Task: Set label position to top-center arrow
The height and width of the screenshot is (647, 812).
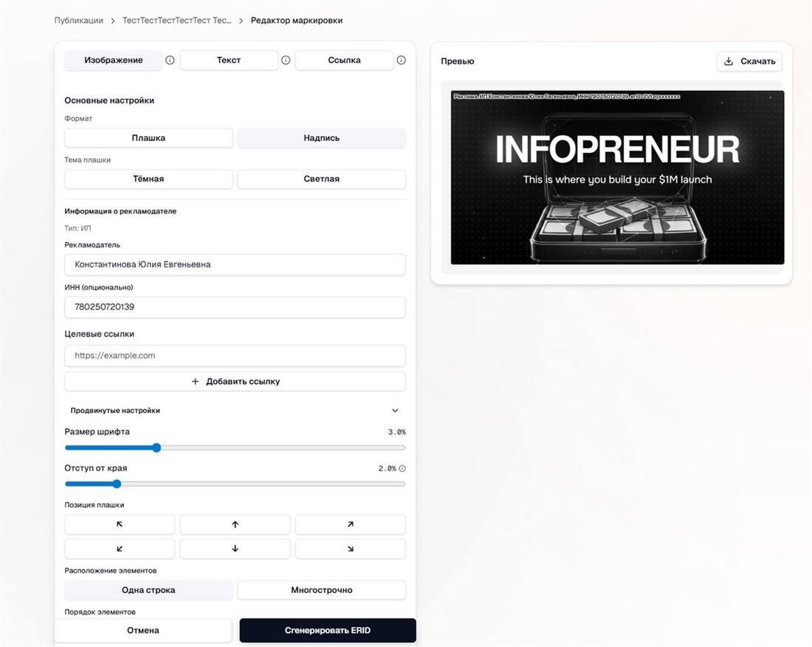Action: (x=235, y=524)
